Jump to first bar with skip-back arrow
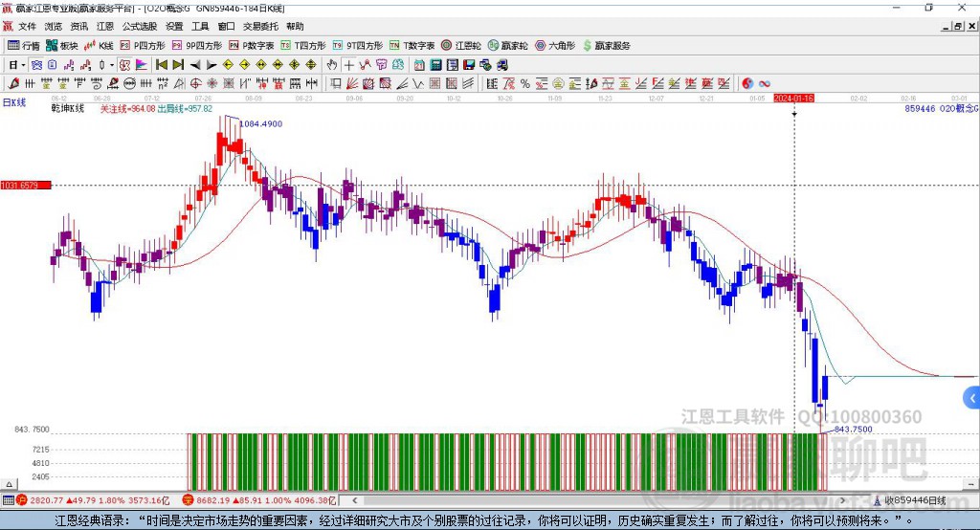This screenshot has width=980, height=530. coord(161,64)
